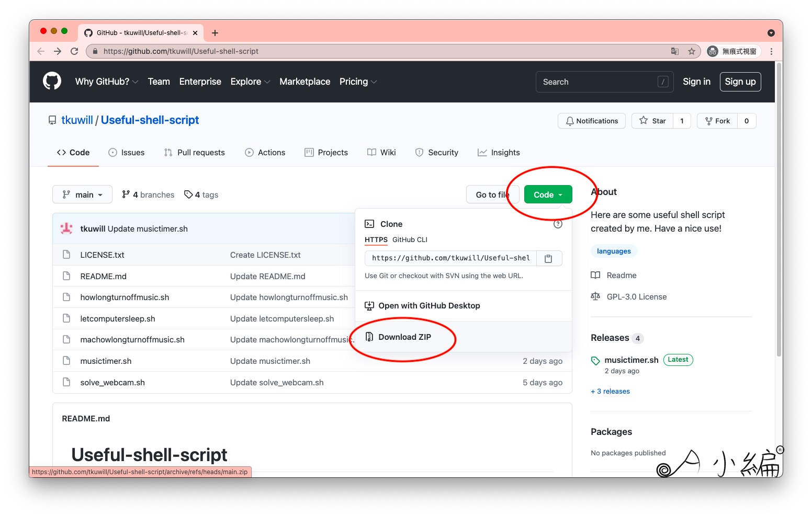
Task: Fork the repository
Action: (717, 121)
